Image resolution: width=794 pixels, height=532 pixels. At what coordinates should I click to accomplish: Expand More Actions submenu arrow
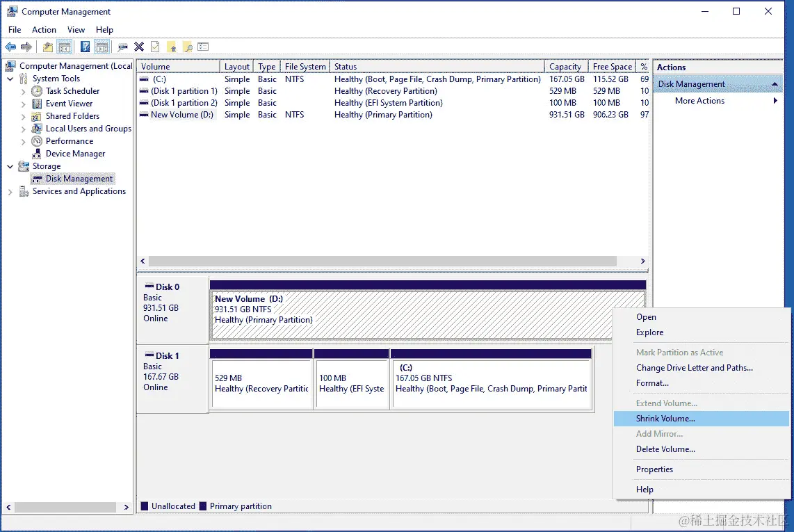(x=775, y=101)
